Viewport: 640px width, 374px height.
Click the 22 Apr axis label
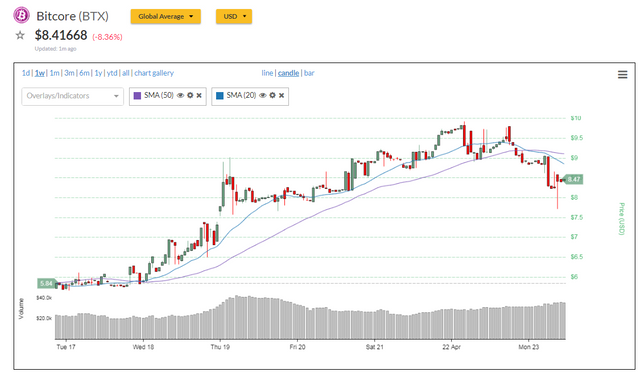[451, 347]
